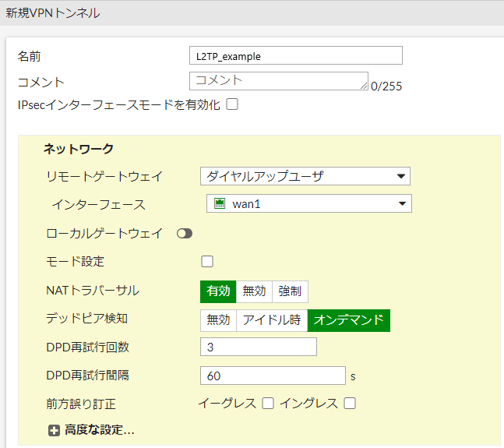Click the wan1 interface port icon
Image resolution: width=504 pixels, height=448 pixels.
coord(220,203)
